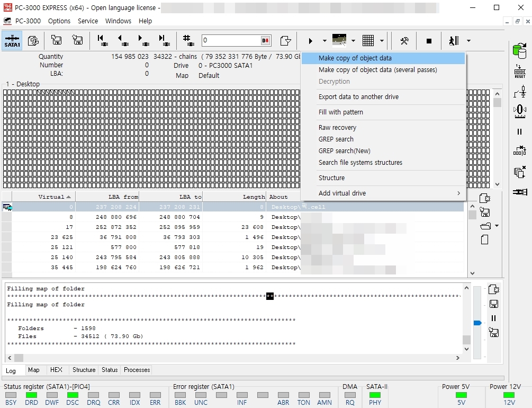
Task: Open the dropdown beside the grid icon
Action: click(382, 41)
